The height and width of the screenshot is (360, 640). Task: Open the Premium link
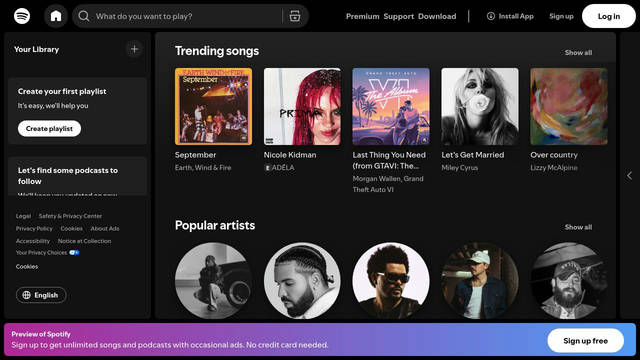pos(362,16)
